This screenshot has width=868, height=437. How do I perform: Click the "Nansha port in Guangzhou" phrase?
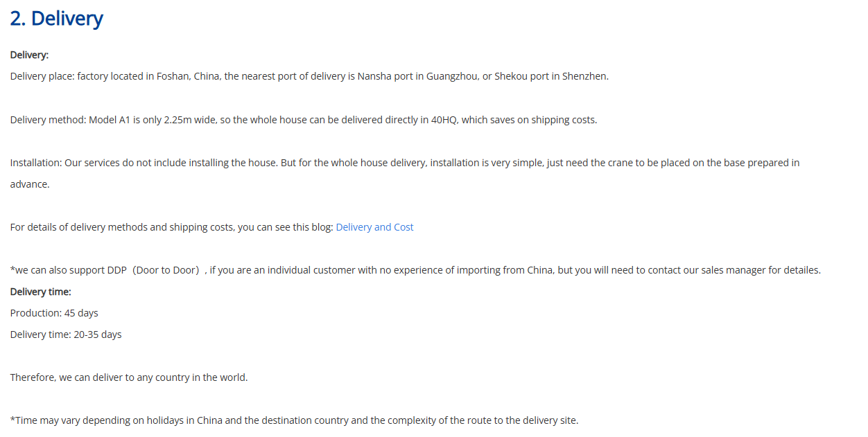(418, 76)
